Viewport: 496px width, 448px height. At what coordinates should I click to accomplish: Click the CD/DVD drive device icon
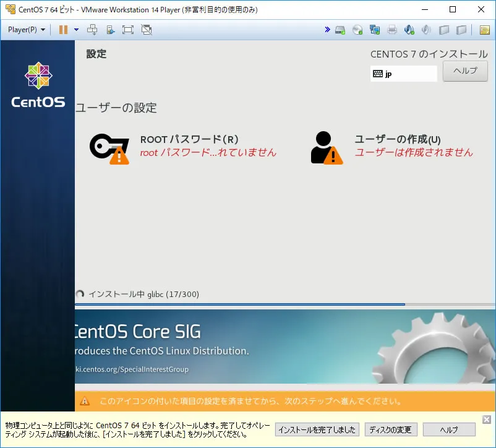point(357,30)
